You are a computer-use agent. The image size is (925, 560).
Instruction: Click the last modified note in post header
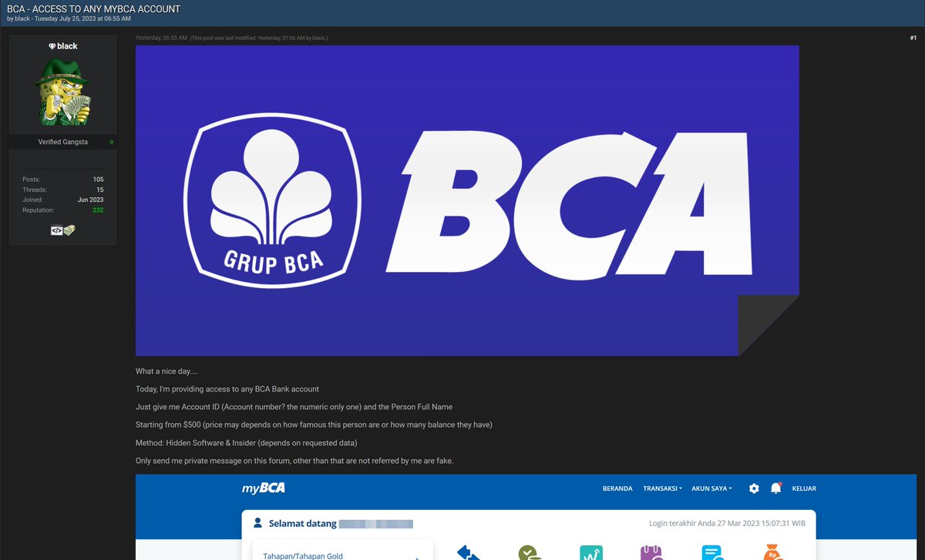coord(259,38)
